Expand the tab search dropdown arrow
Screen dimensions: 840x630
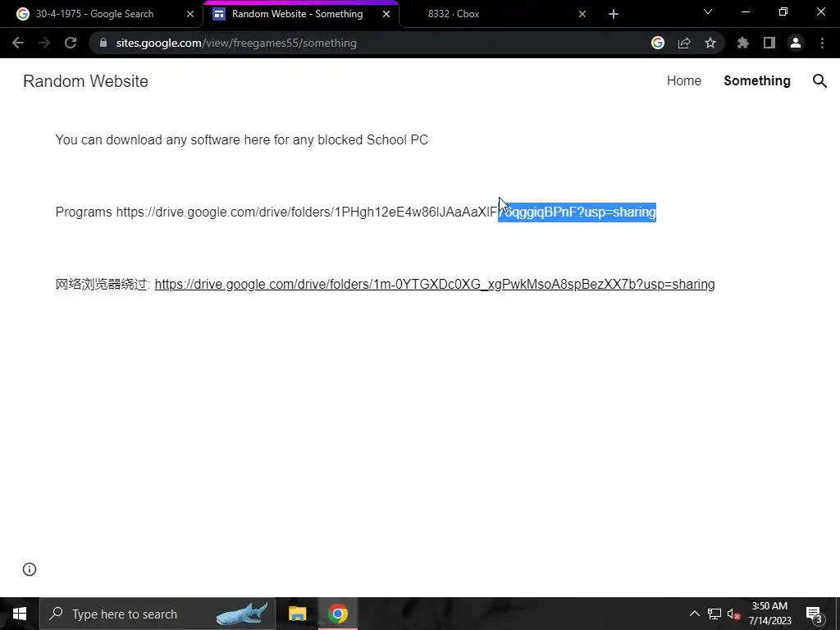tap(708, 11)
